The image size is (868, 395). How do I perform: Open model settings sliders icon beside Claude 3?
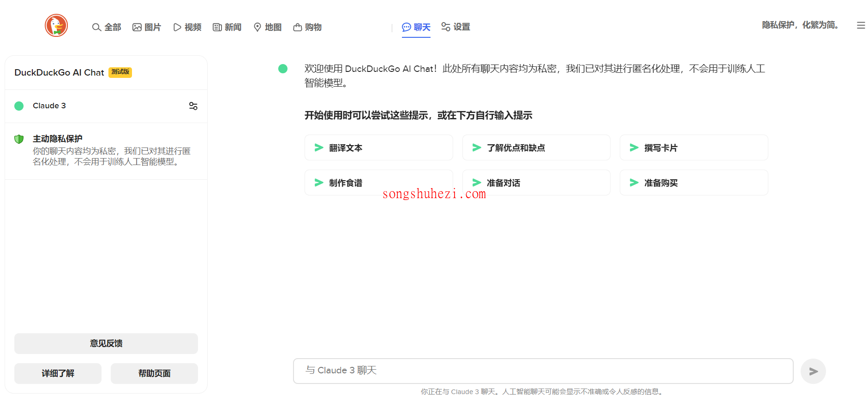[x=193, y=106]
